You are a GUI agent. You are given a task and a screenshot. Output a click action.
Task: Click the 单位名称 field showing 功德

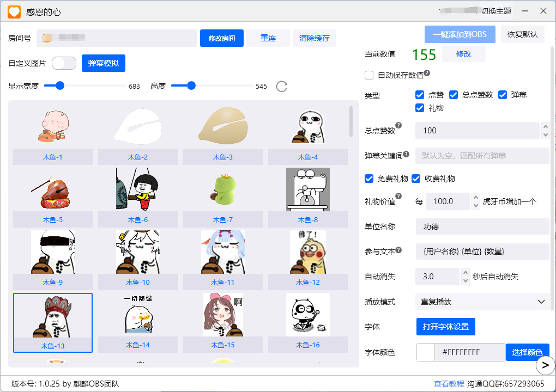pos(482,226)
